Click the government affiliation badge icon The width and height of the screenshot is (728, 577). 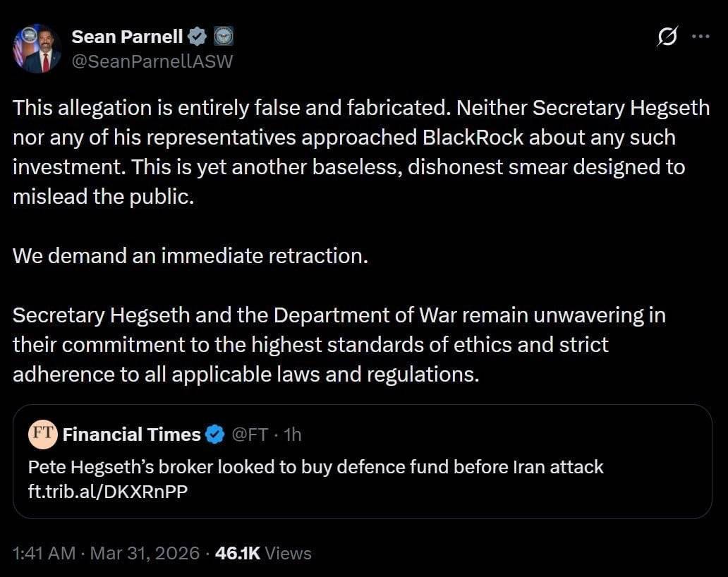coord(223,36)
